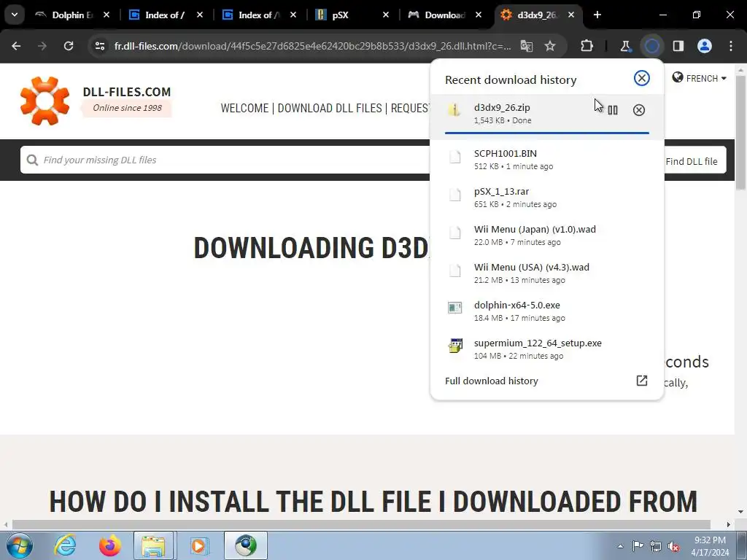The height and width of the screenshot is (560, 747).
Task: Click the downloads toolbar button
Action: tap(652, 46)
